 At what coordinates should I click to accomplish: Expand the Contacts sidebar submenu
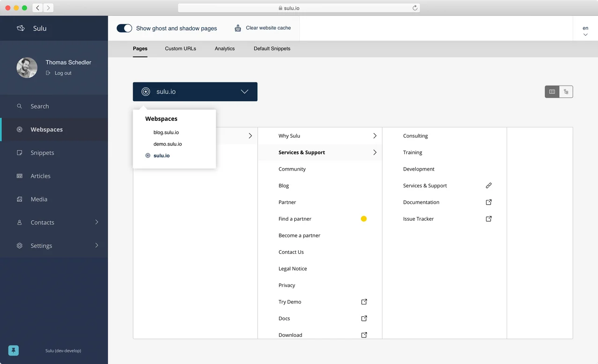(x=97, y=222)
